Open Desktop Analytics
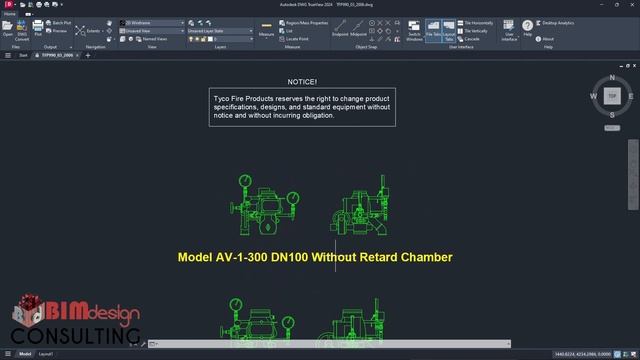 point(555,23)
